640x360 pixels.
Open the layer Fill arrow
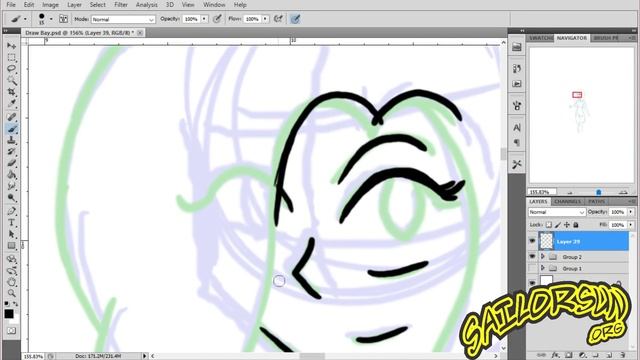631,225
